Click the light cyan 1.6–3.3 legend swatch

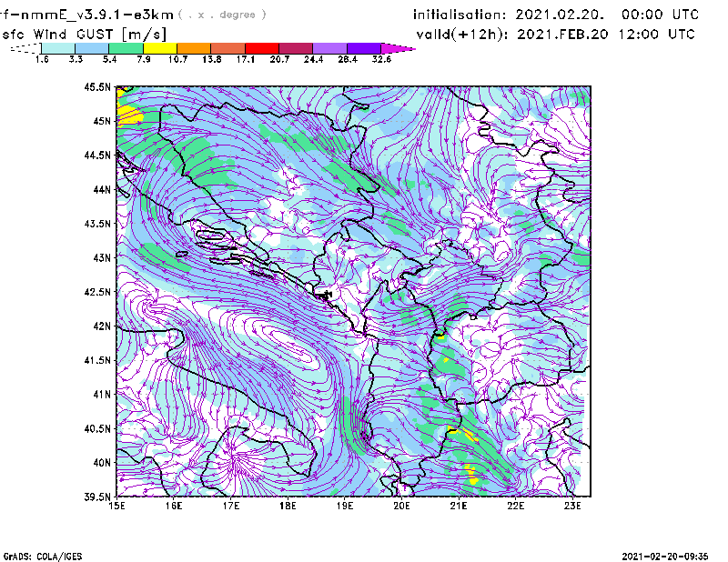58,48
